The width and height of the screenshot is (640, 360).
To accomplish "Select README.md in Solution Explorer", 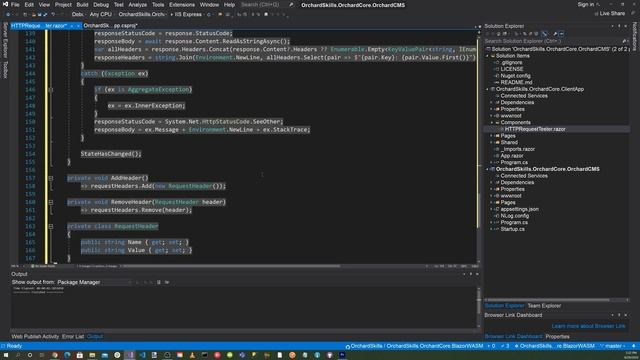I will click(x=516, y=82).
